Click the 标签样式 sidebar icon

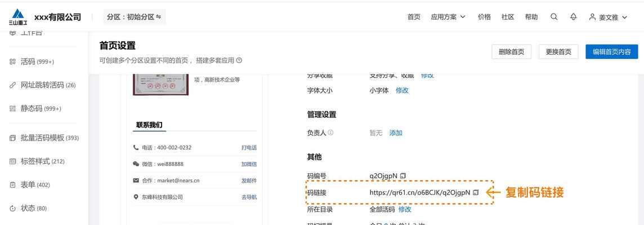pyautogui.click(x=12, y=161)
